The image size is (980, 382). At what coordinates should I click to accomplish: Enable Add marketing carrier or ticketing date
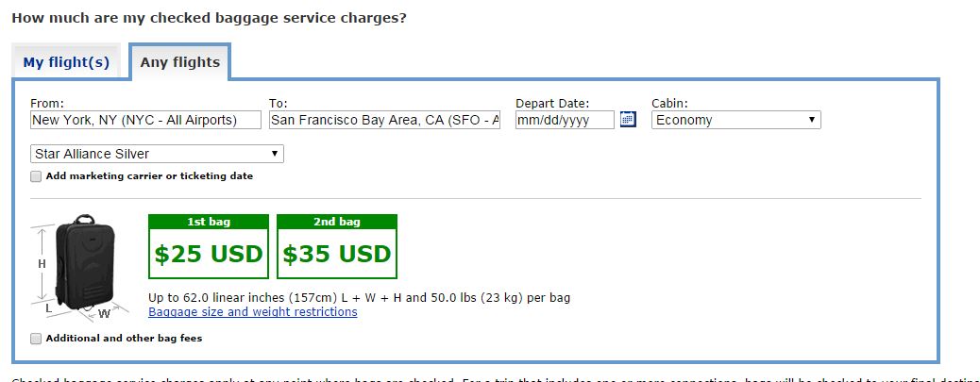coord(36,176)
